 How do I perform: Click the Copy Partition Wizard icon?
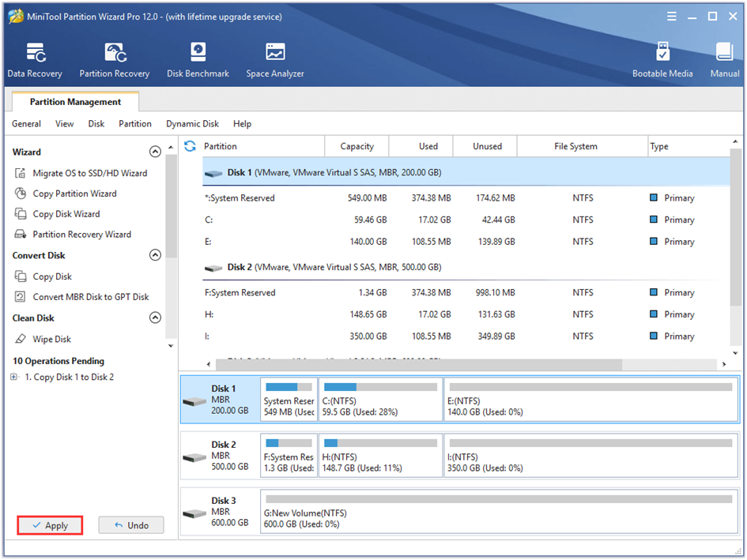point(20,194)
